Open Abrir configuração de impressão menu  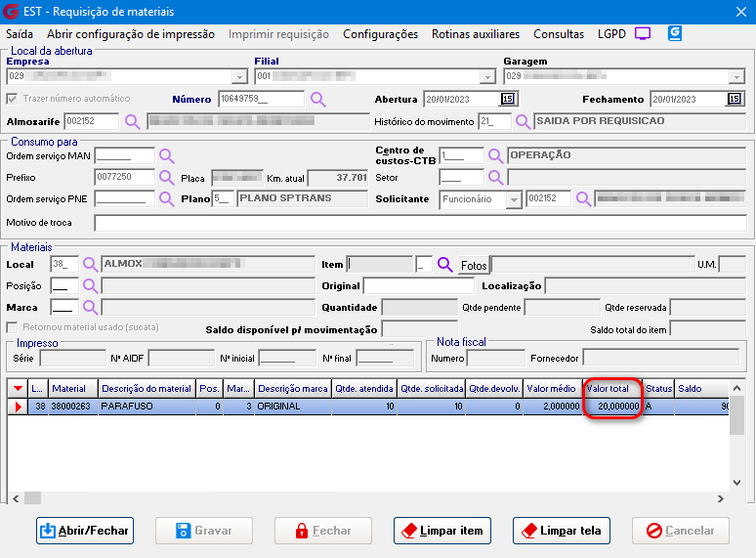tap(131, 34)
